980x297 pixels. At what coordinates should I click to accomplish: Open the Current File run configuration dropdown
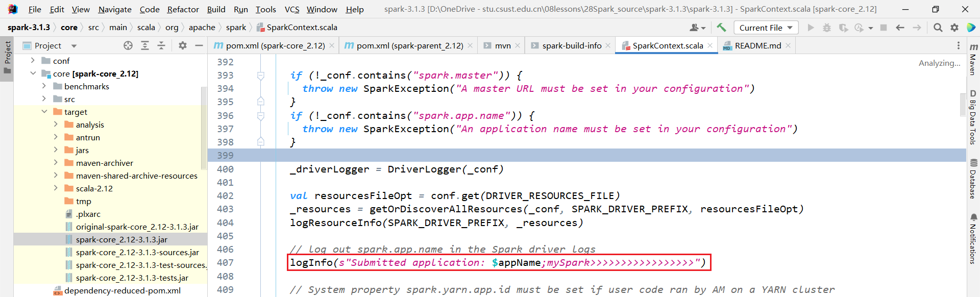tap(766, 28)
